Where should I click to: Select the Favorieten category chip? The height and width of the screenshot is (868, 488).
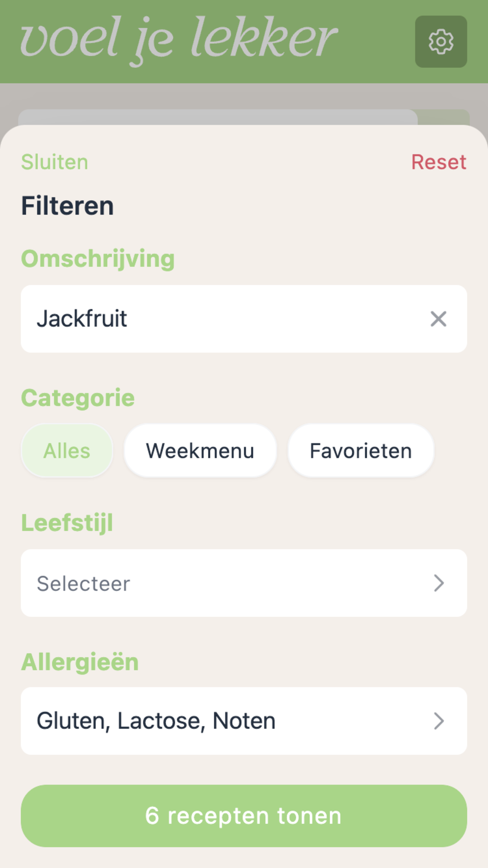click(361, 451)
